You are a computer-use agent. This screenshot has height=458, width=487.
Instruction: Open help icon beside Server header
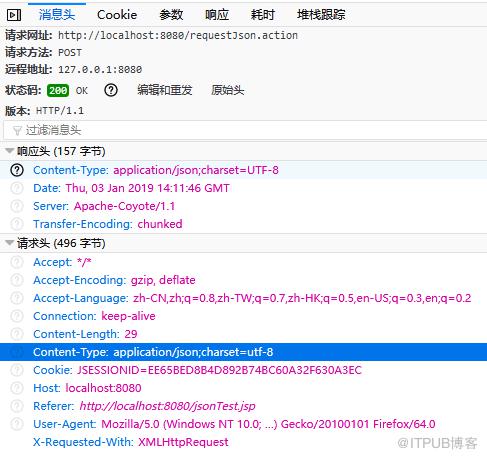click(17, 206)
